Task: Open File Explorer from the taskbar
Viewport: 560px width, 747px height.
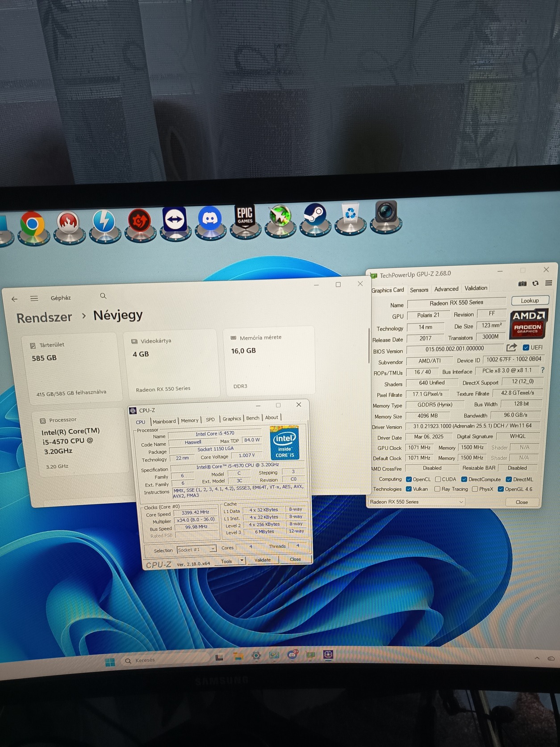Action: click(x=238, y=656)
